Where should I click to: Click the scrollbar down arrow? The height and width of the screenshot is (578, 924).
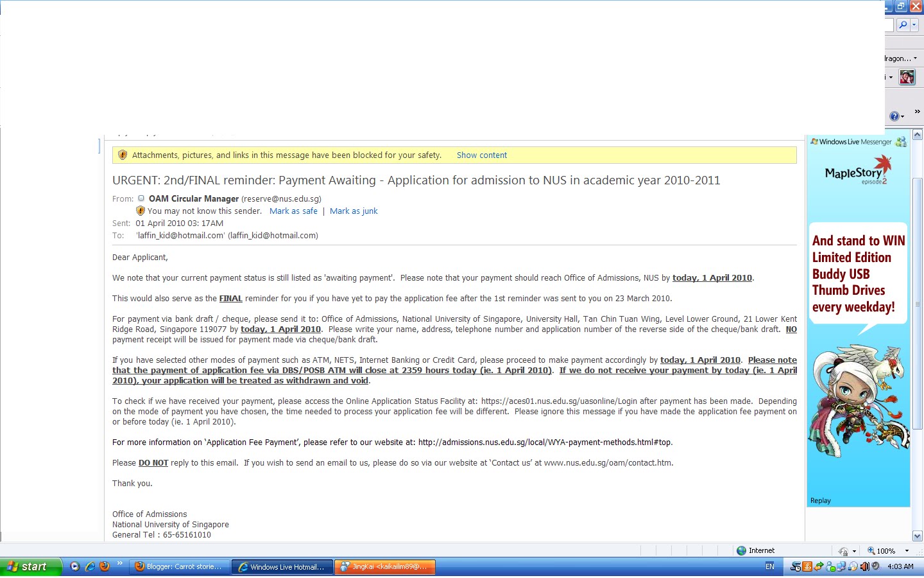918,536
